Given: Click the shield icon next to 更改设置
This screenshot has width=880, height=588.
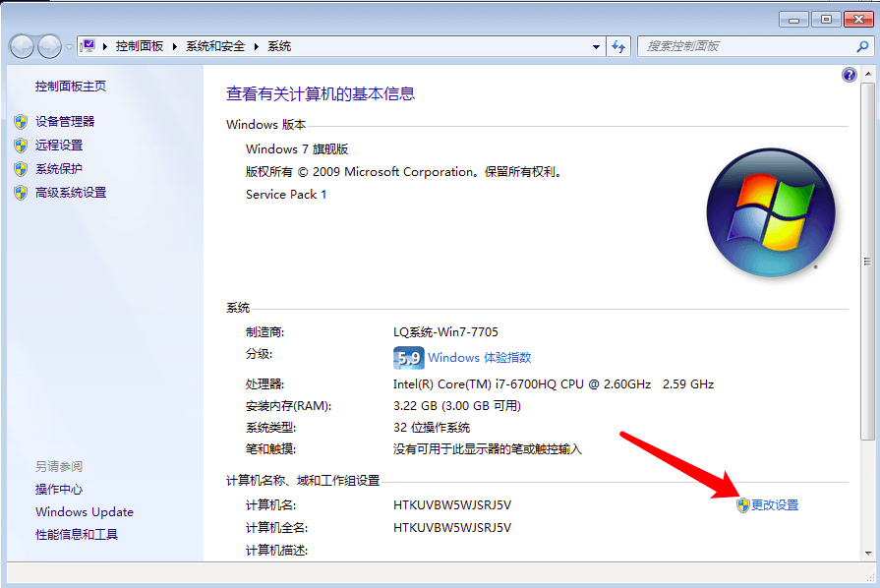Looking at the screenshot, I should coord(743,505).
